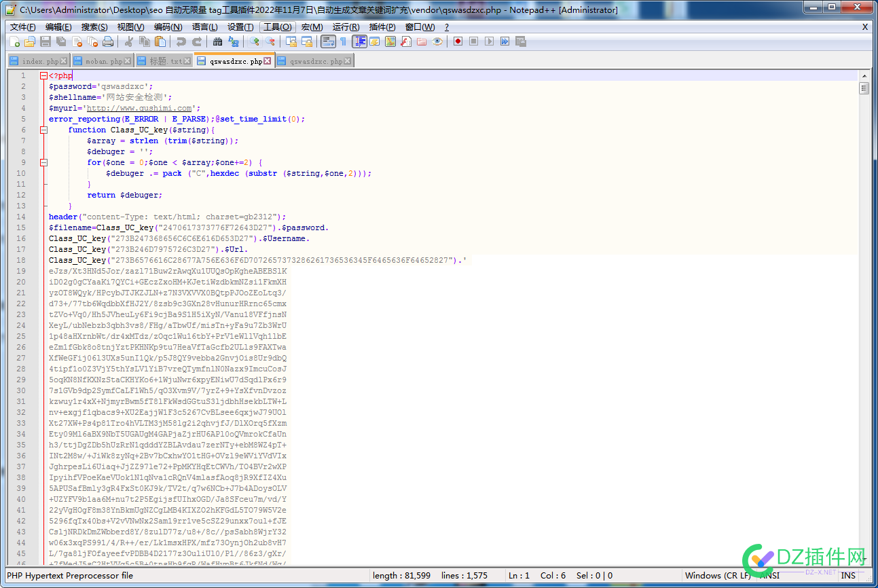The width and height of the screenshot is (878, 588).
Task: Click the vertical scrollbar up arrow
Action: coord(864,76)
